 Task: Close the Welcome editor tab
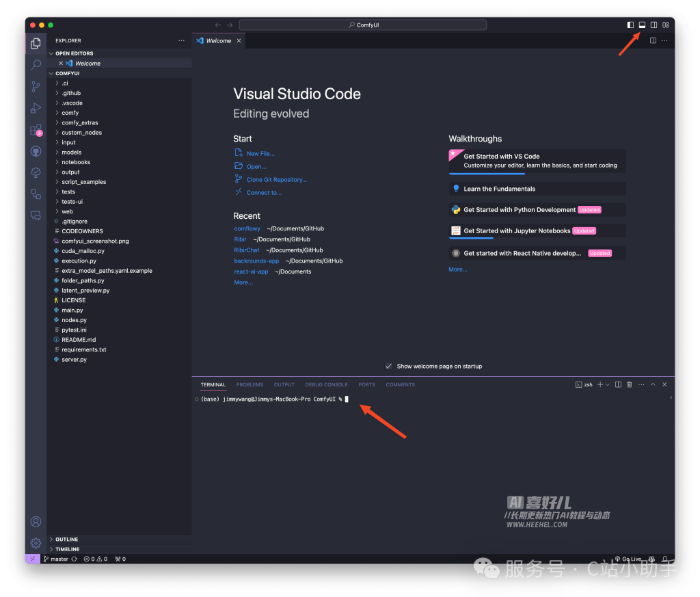tap(239, 40)
